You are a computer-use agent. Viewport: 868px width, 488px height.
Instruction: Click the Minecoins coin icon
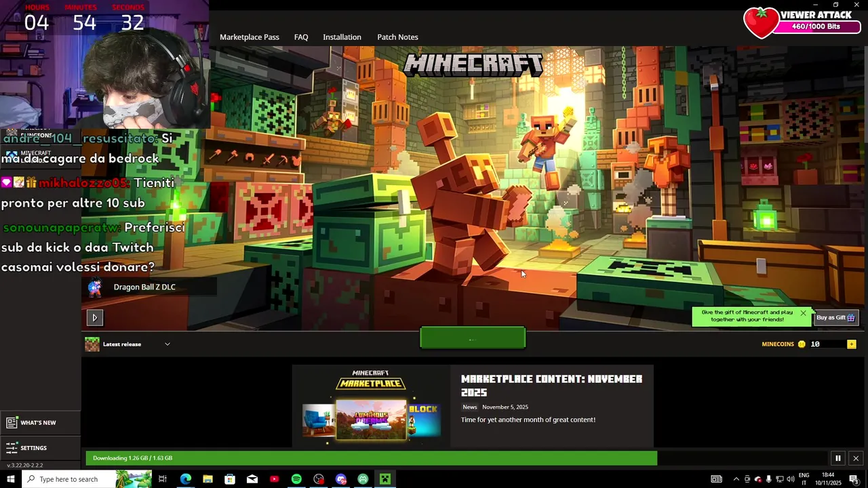[x=802, y=344]
